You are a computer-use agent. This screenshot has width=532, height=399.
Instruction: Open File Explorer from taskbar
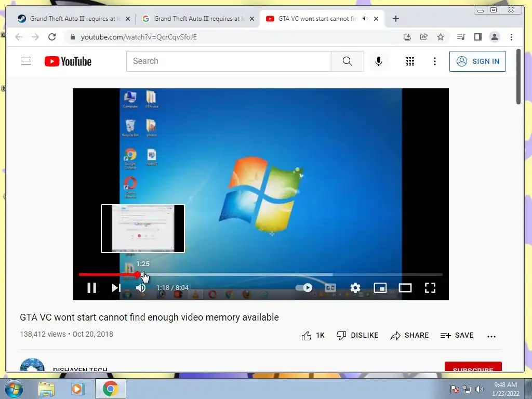point(46,389)
